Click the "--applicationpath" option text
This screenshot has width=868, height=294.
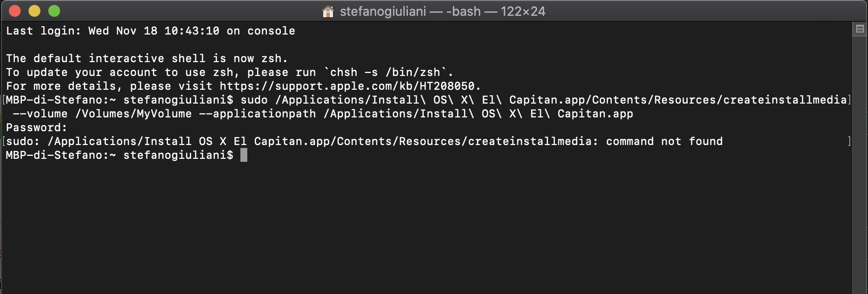tap(257, 114)
